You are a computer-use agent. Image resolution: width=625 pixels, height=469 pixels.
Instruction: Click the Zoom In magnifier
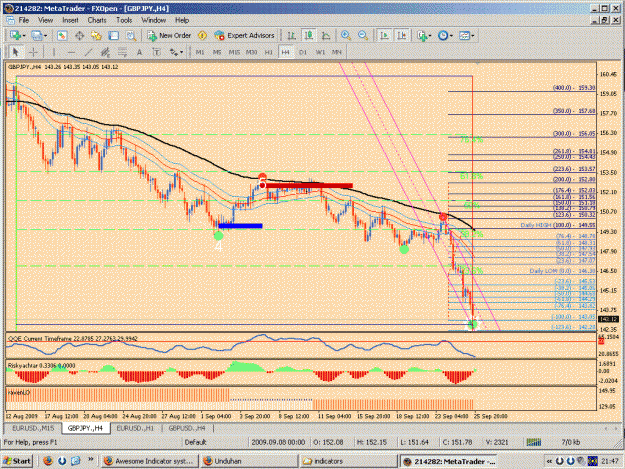click(x=346, y=35)
